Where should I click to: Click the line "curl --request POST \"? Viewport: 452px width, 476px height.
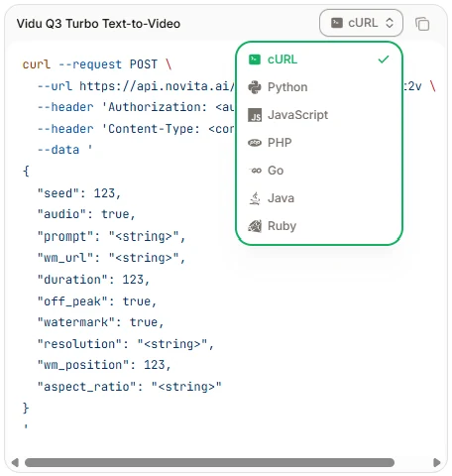[x=97, y=64]
